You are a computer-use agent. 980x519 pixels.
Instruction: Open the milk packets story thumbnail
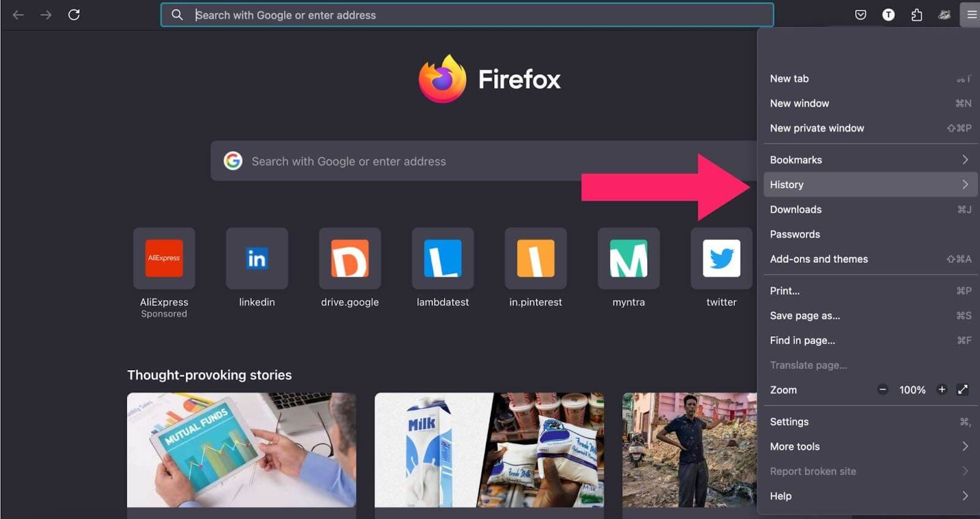point(489,450)
